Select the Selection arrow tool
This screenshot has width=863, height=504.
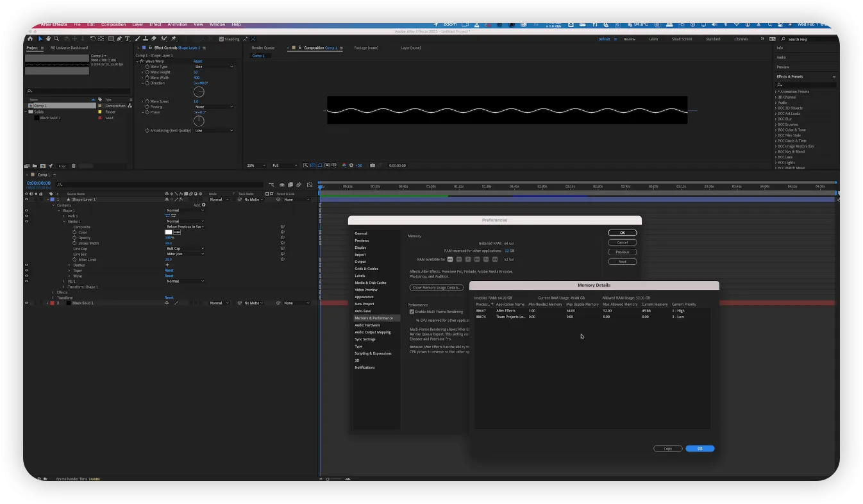40,38
